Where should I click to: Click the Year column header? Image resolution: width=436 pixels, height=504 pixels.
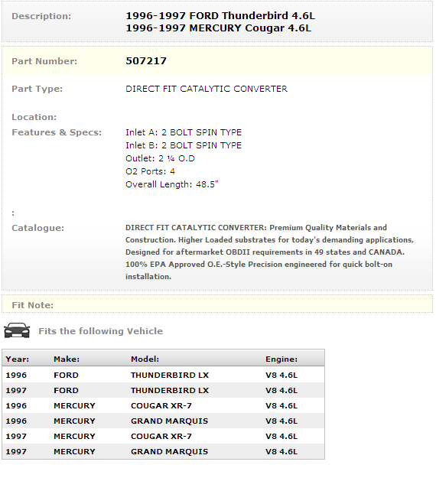point(18,359)
